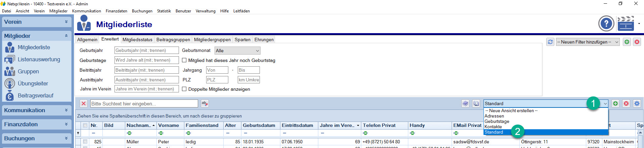Open the Geburtsmonat dropdown

tap(237, 51)
